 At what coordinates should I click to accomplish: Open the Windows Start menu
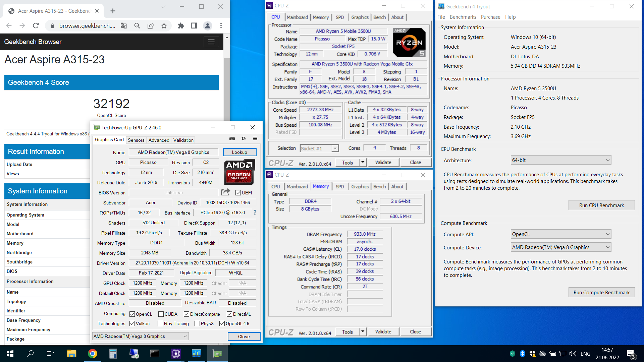pos(10,354)
